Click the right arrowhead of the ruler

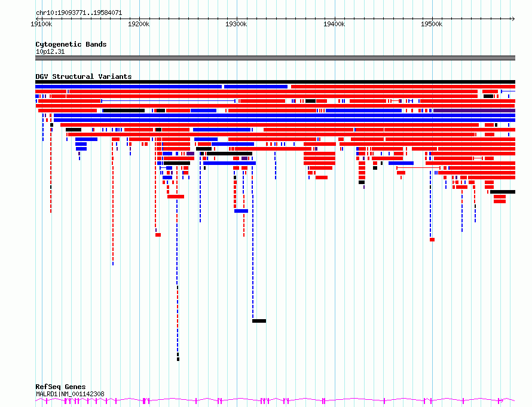[513, 19]
